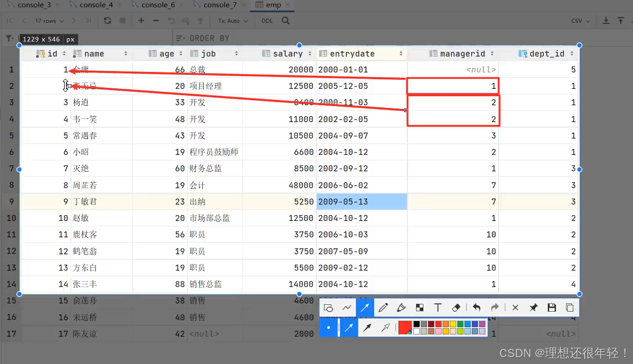The width and height of the screenshot is (633, 364).
Task: Click the submit changes up-arrow icon
Action: tap(200, 21)
